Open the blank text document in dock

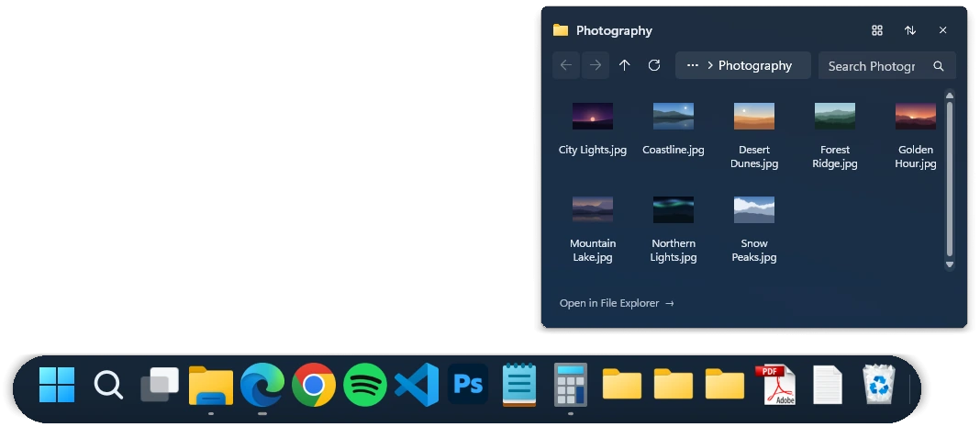(828, 385)
